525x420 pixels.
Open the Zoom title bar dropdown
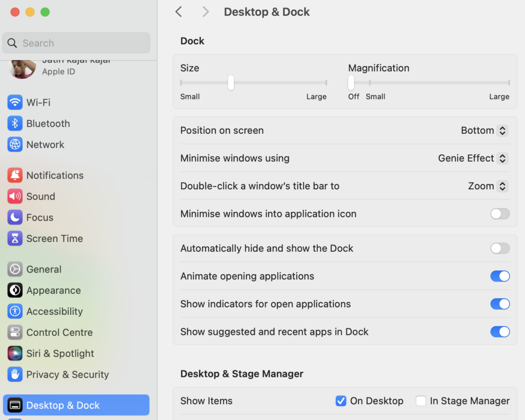point(487,186)
